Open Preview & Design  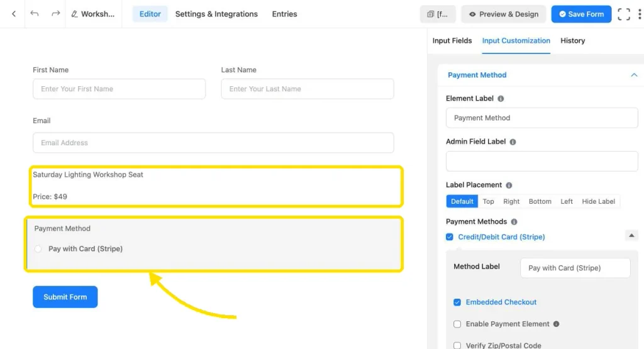504,14
